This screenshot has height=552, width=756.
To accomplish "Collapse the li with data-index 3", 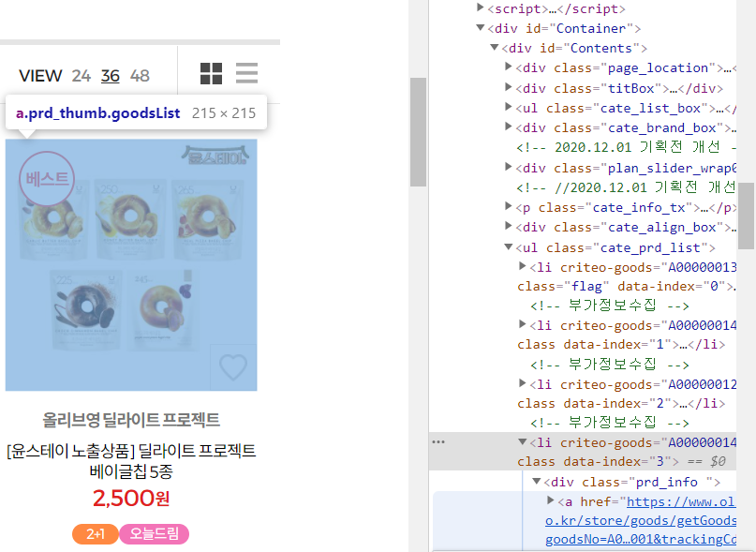I will pos(522,441).
